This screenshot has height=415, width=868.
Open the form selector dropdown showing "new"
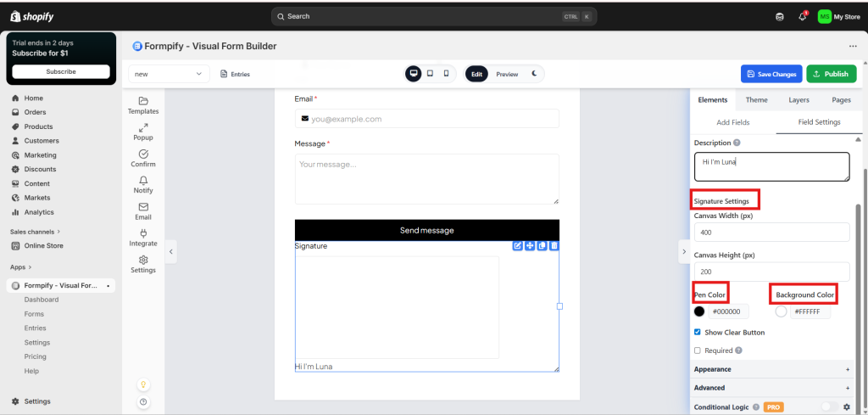[x=169, y=74]
